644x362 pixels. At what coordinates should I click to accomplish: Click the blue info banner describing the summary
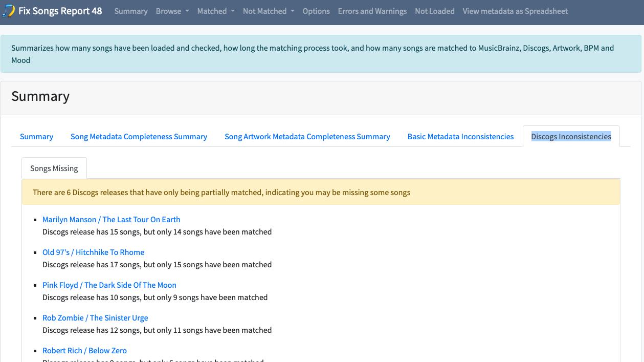coord(321,54)
